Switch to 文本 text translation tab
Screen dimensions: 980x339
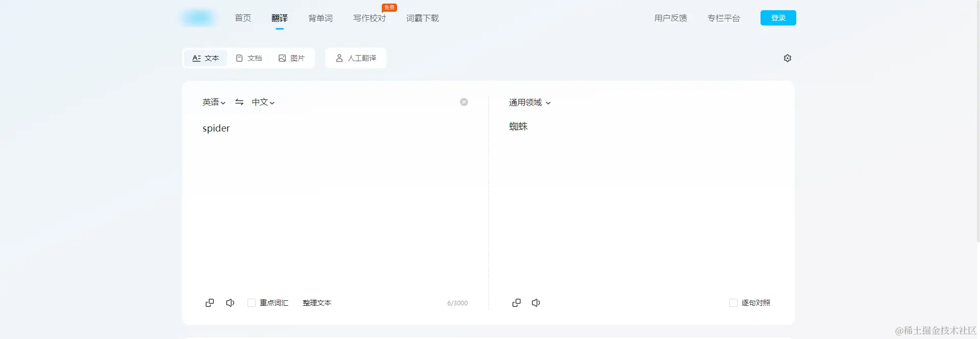[206, 58]
